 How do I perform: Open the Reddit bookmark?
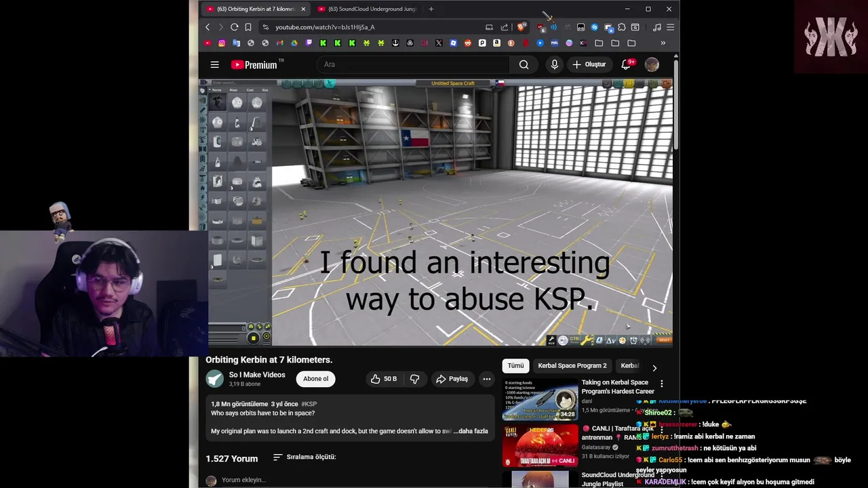pyautogui.click(x=468, y=43)
